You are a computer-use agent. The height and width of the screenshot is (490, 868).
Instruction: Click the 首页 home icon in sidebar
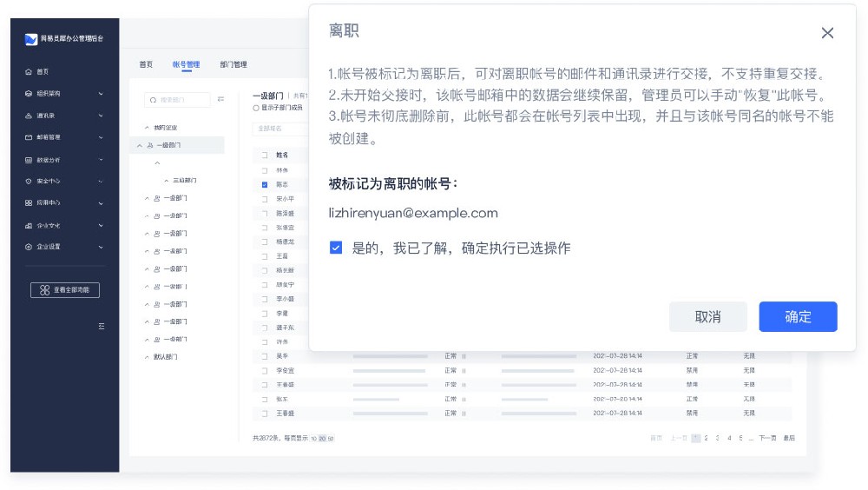[x=29, y=71]
